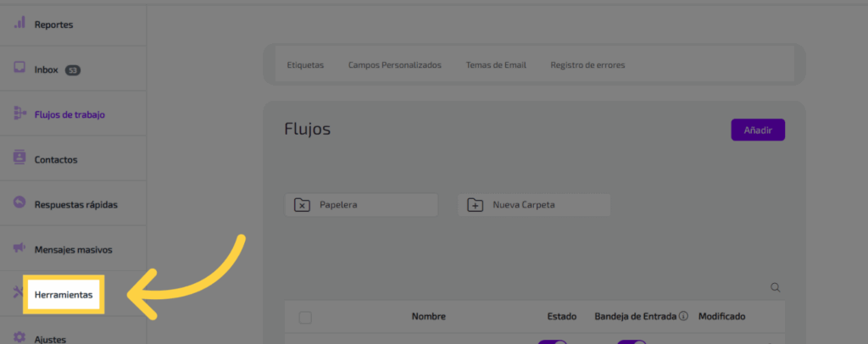Screen dimensions: 868x344
Task: Switch to Campos Personalizados tab
Action: pos(394,65)
